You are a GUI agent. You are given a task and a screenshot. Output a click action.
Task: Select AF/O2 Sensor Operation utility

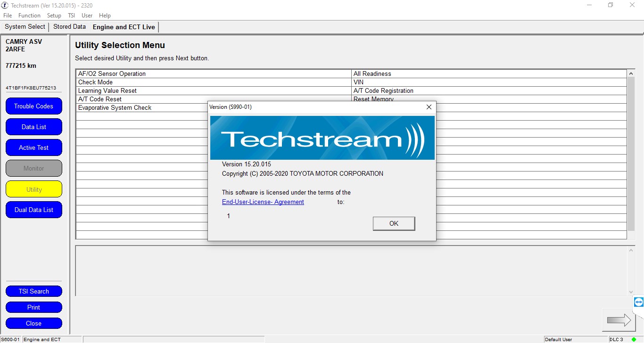pyautogui.click(x=214, y=73)
